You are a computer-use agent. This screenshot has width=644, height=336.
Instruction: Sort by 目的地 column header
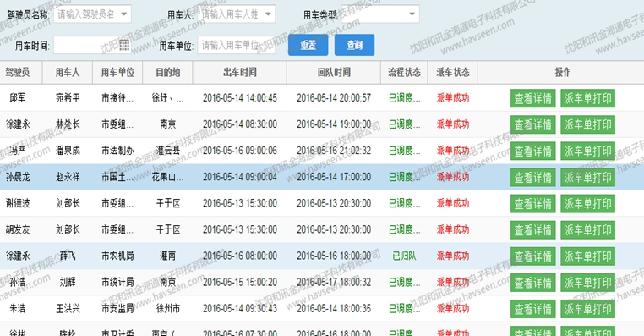pyautogui.click(x=167, y=73)
